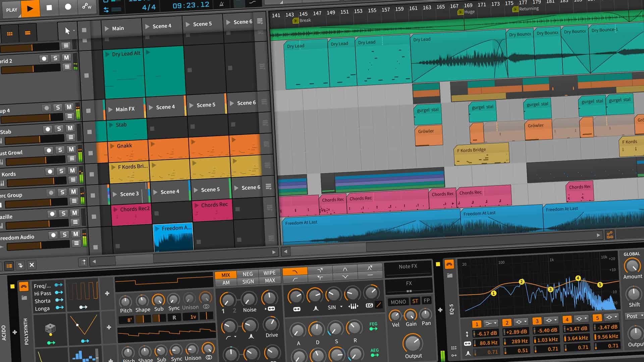Launch Scene 5 in top row
This screenshot has height=362, width=644.
tap(187, 24)
